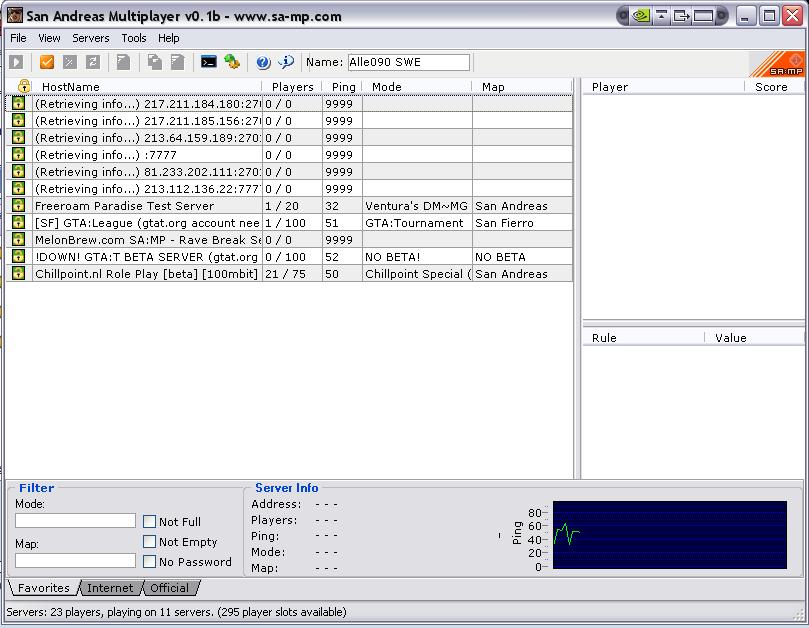Screen dimensions: 809x628
Task: Select the server 213.64.159.189 row
Action: coord(289,137)
